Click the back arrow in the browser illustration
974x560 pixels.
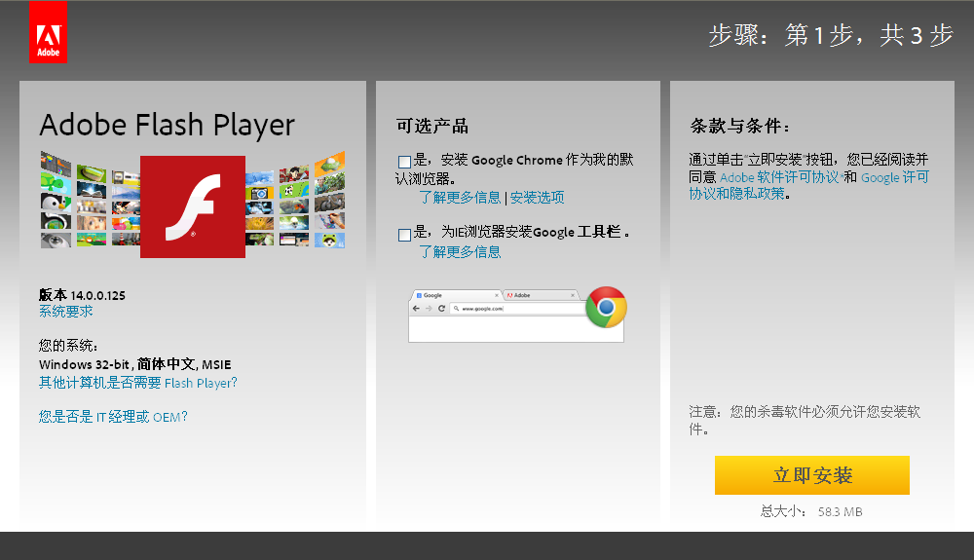coord(417,308)
